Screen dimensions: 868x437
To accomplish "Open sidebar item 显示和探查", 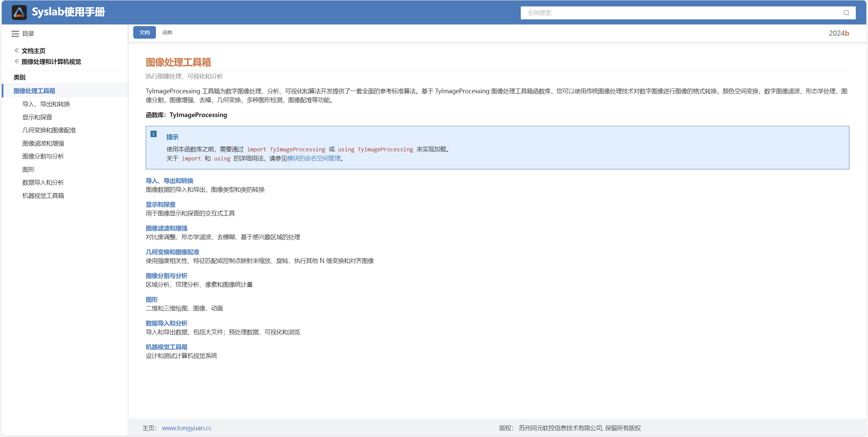I will tap(37, 117).
